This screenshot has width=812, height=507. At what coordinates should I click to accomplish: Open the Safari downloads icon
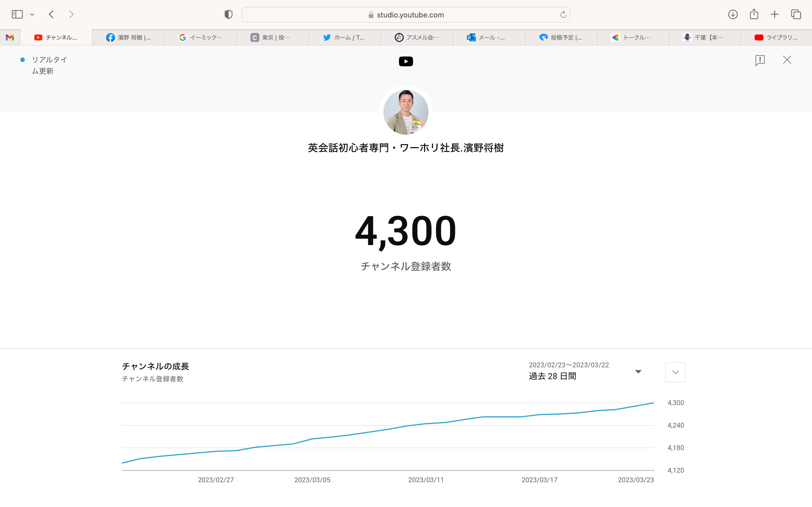click(733, 14)
